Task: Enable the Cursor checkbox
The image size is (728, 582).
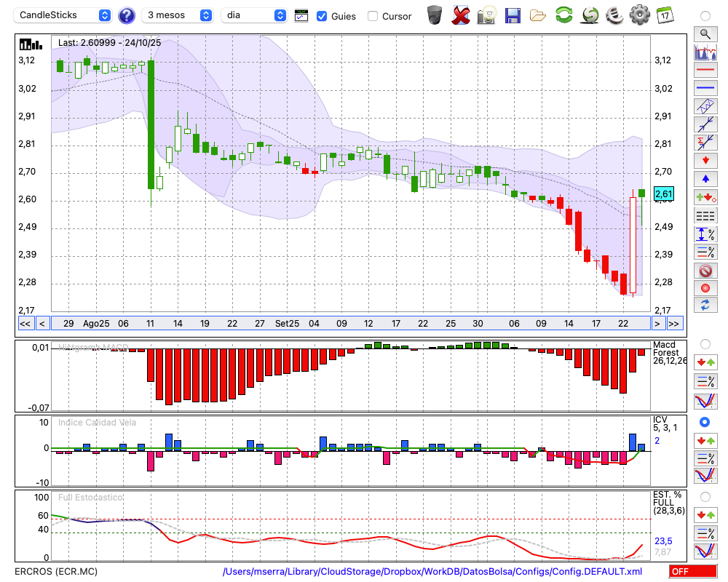Action: click(x=373, y=16)
